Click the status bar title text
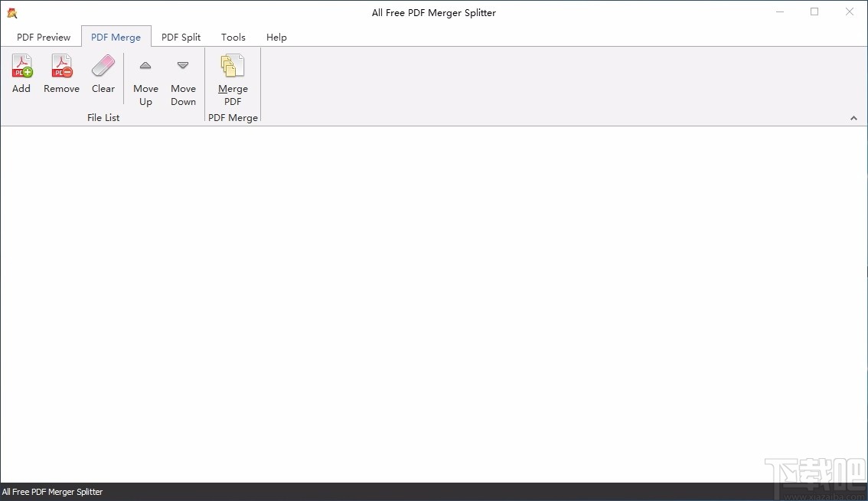Viewport: 868px width, 501px height. (53, 492)
